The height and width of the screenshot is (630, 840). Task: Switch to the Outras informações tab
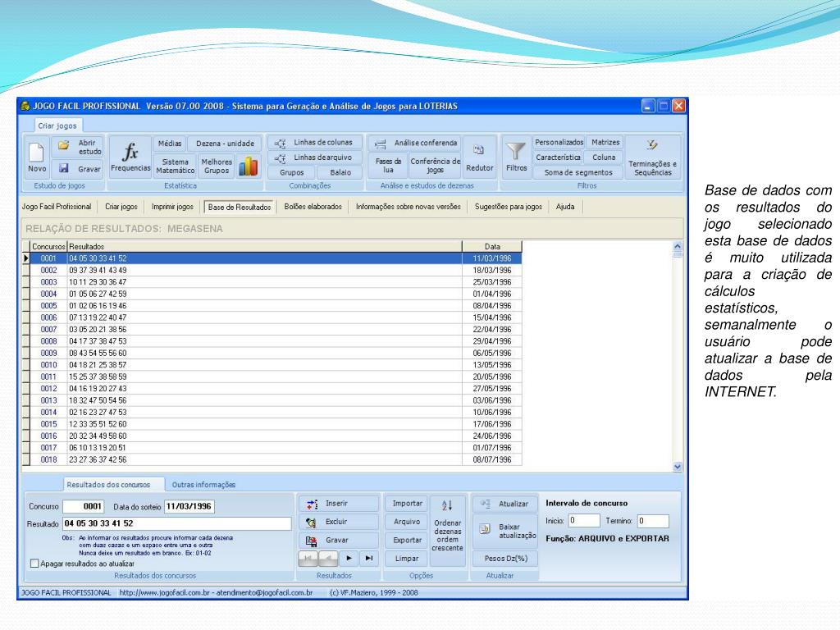click(203, 484)
